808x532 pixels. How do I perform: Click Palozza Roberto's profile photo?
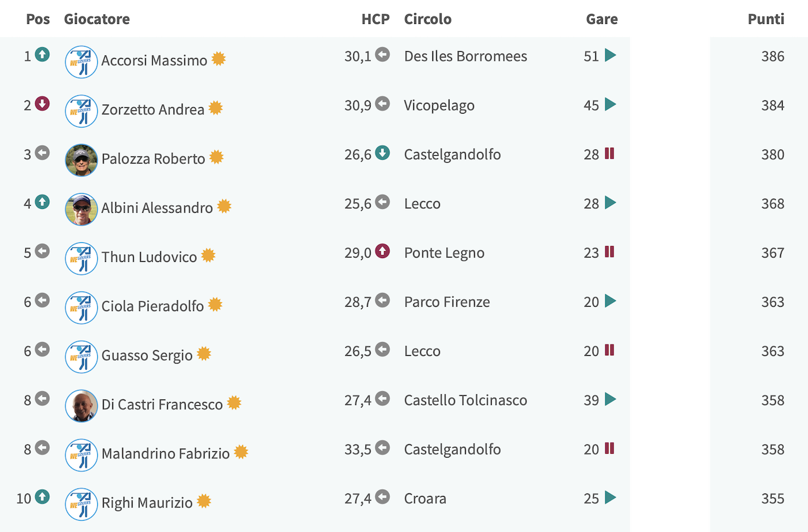pyautogui.click(x=81, y=160)
